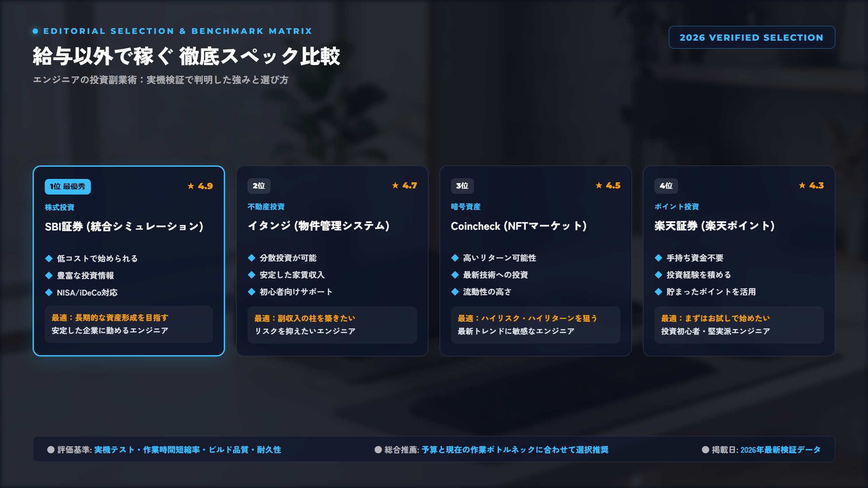Click the diamond bullet next to 分散投資が可能

point(252,258)
